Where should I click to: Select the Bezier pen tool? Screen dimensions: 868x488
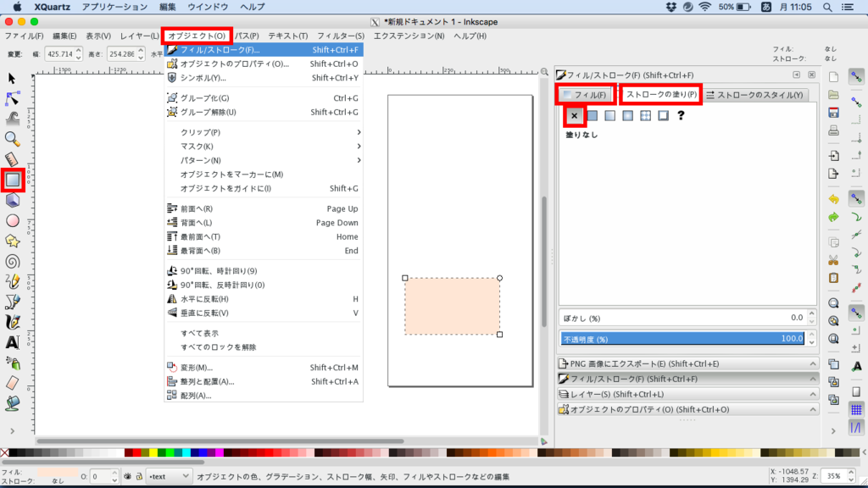click(12, 302)
